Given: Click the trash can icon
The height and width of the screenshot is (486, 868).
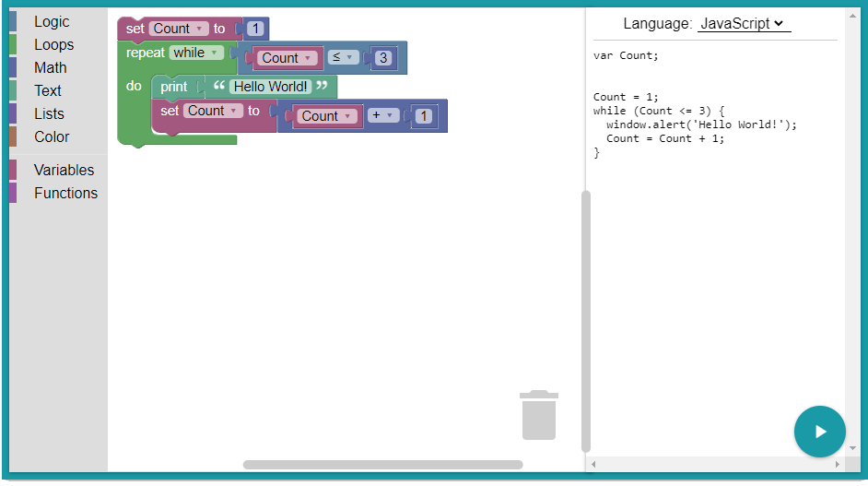Looking at the screenshot, I should 539,414.
